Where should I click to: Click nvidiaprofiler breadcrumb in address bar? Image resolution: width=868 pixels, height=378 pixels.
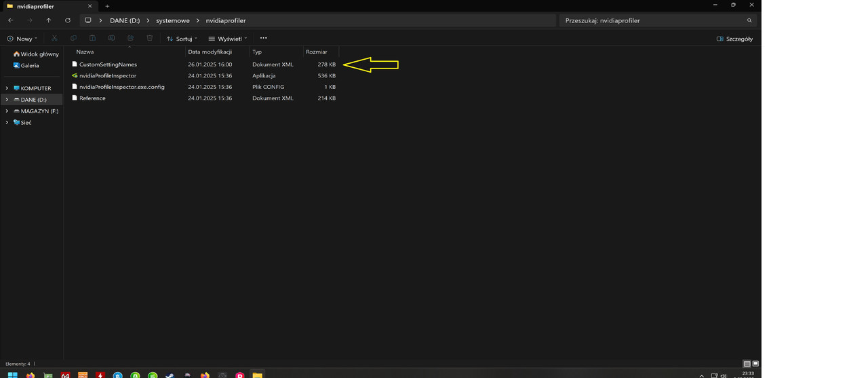[x=226, y=20]
